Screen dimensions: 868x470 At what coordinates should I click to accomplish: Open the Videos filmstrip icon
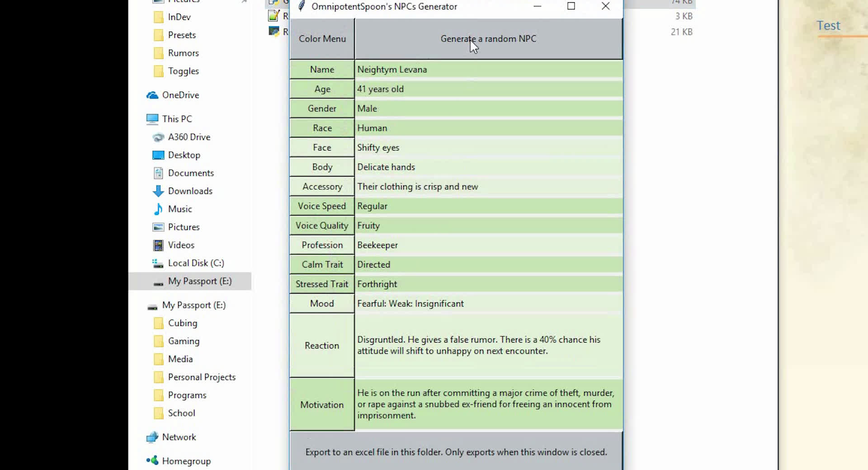[x=158, y=245]
